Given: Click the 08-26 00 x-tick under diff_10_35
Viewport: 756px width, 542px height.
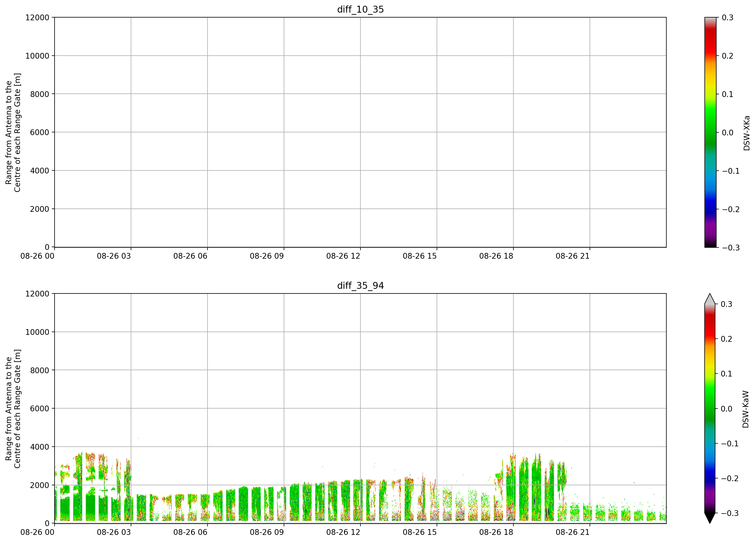Looking at the screenshot, I should tap(37, 256).
